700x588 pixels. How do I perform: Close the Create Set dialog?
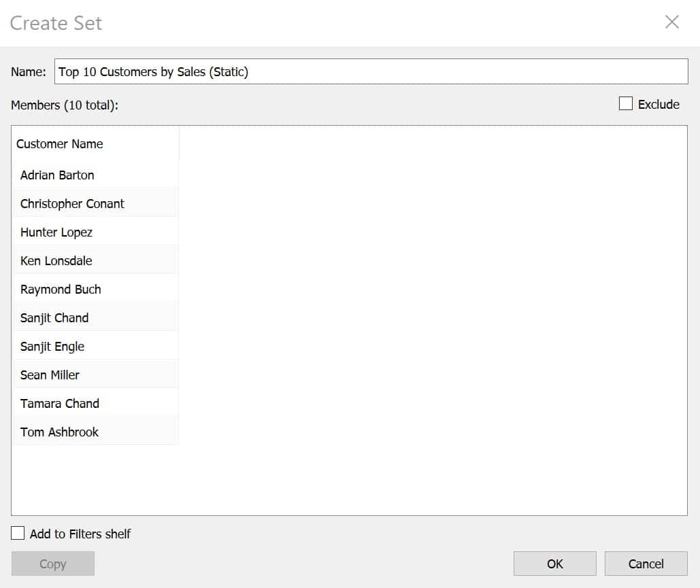[671, 22]
